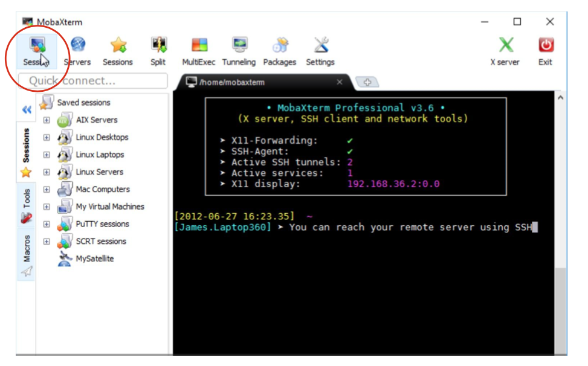This screenshot has height=366, width=588.
Task: Expand the Mac Computers folder
Action: pyautogui.click(x=47, y=189)
